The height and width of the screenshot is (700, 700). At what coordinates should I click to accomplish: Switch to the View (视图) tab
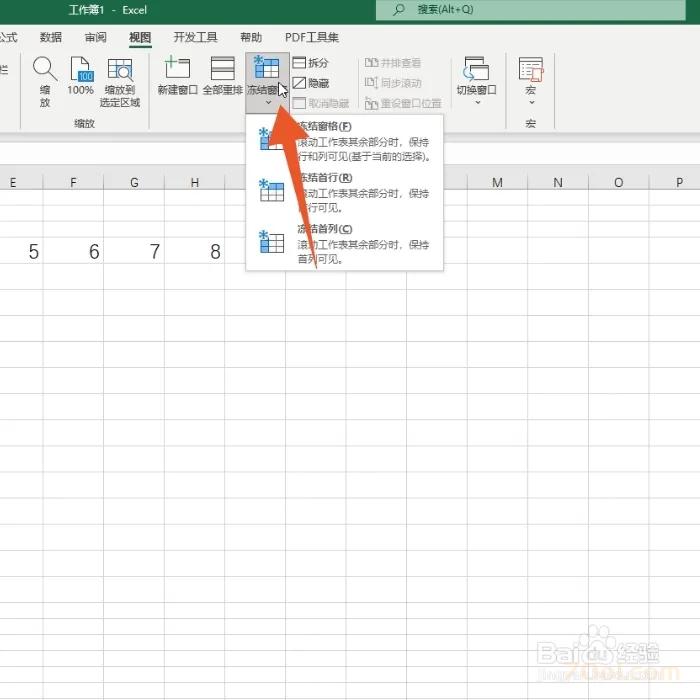tap(140, 38)
